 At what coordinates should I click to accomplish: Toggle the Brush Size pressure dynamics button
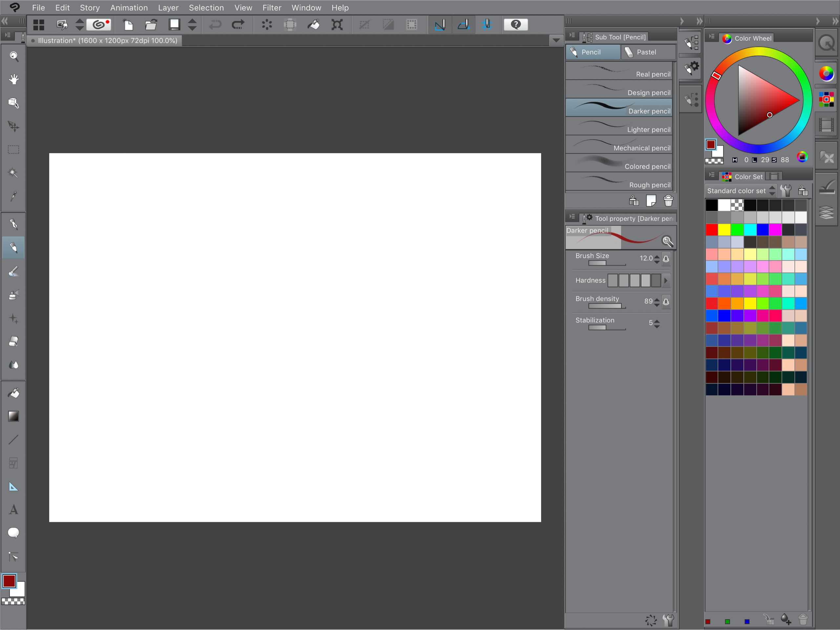coord(666,259)
